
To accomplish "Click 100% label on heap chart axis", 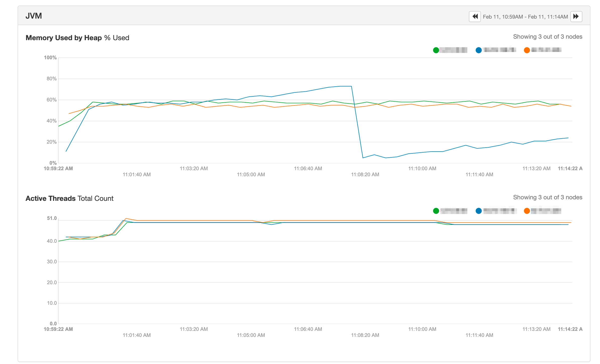I will [50, 57].
